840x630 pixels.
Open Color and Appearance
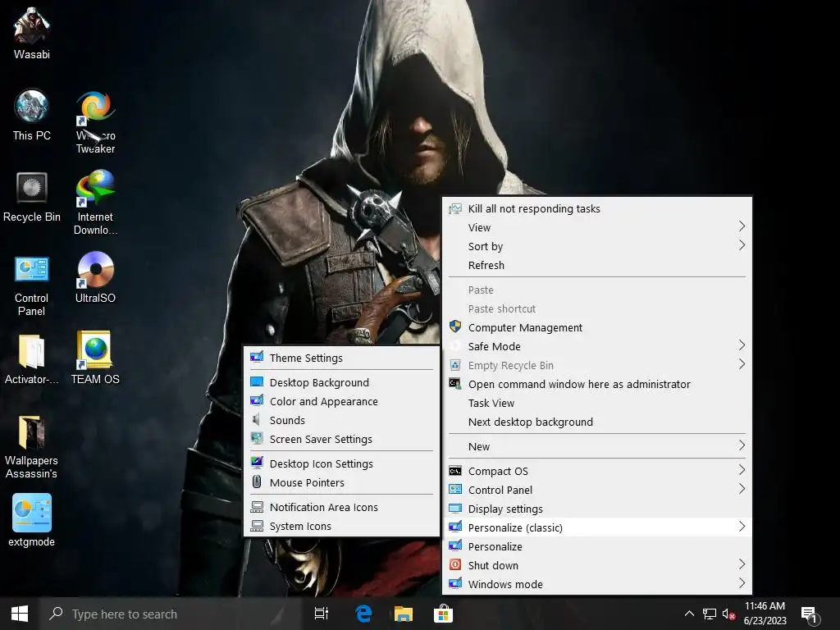click(x=342, y=401)
